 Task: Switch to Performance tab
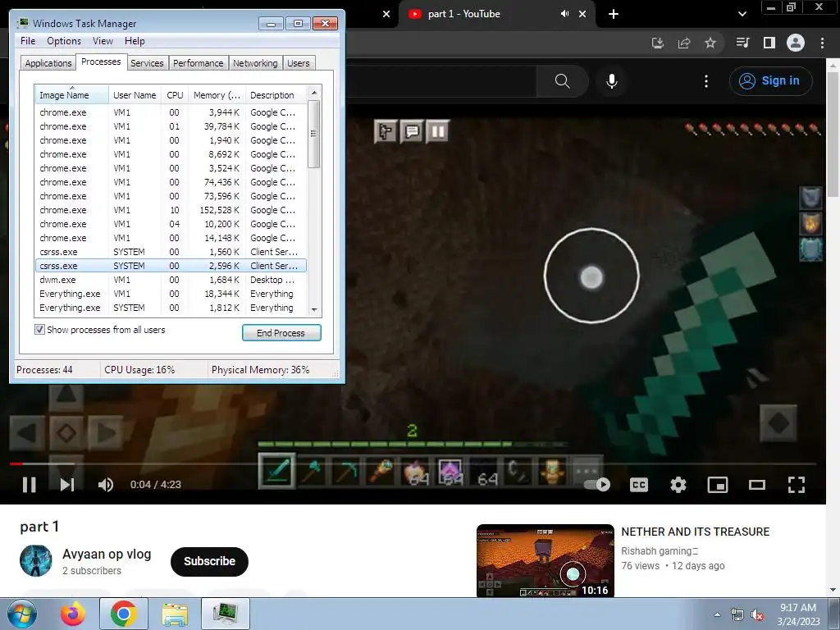pyautogui.click(x=199, y=63)
